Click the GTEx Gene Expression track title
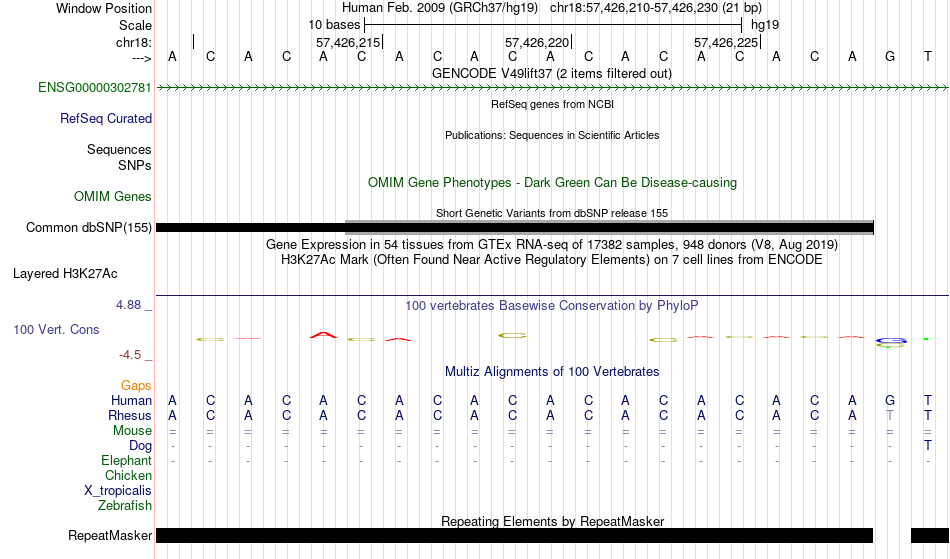This screenshot has width=950, height=559. 552,245
